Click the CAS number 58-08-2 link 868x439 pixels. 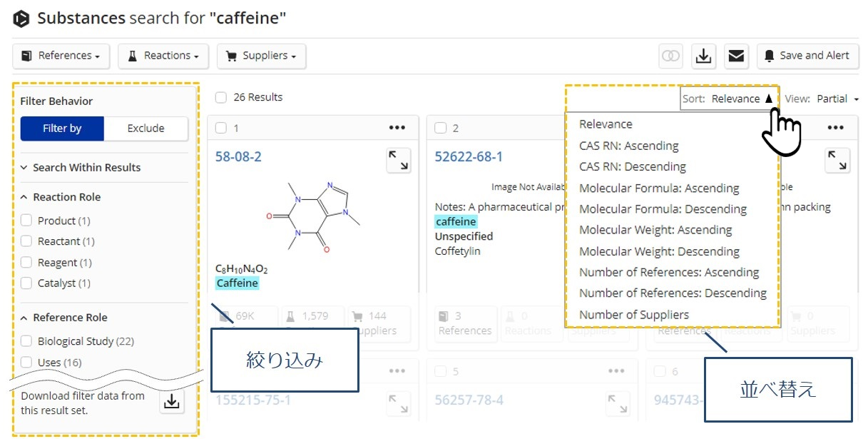coord(238,156)
